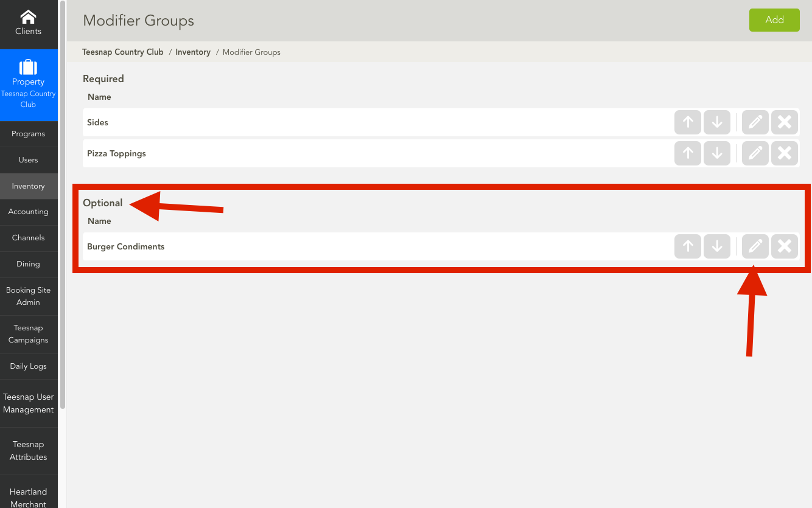812x508 pixels.
Task: Edit the Burger Condiments group
Action: [755, 246]
